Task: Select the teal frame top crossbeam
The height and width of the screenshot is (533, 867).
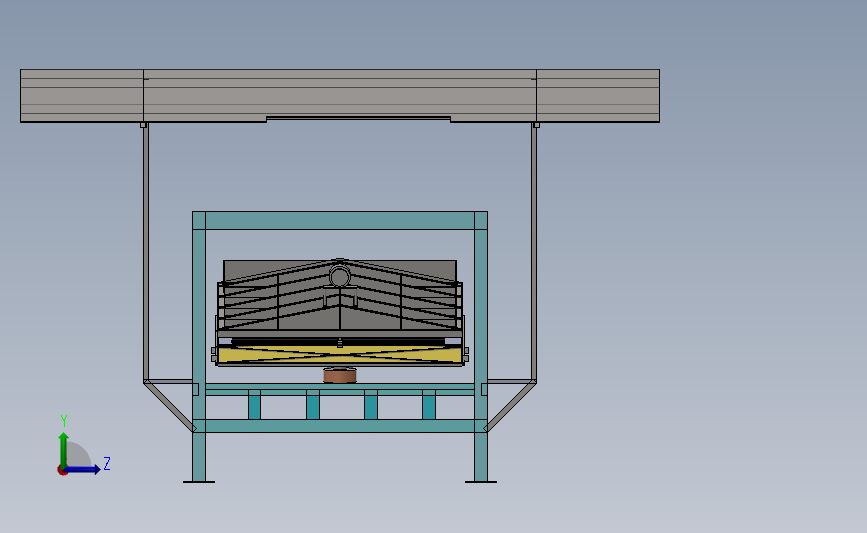Action: (340, 221)
